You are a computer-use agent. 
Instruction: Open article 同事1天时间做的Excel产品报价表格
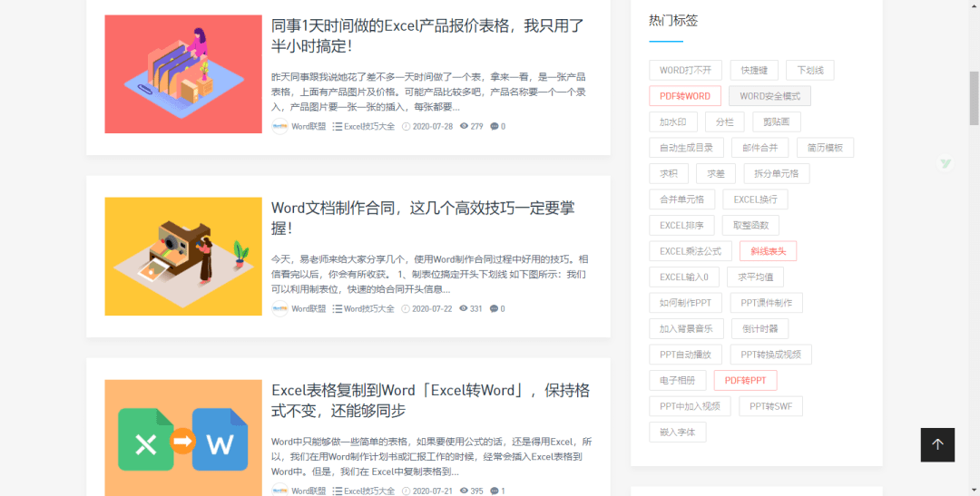427,36
